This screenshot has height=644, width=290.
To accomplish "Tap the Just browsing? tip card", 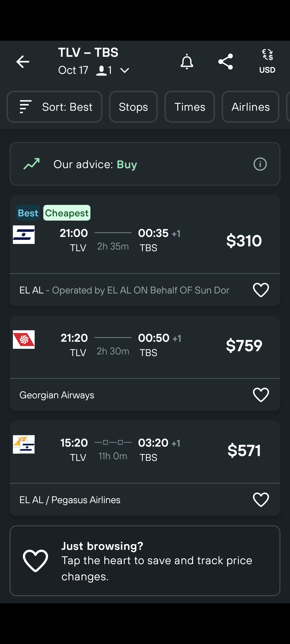I will [x=145, y=560].
